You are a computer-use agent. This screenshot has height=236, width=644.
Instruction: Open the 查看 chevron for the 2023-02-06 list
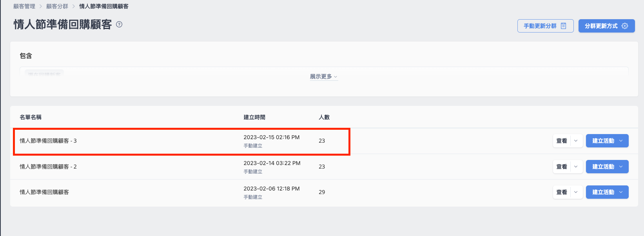pyautogui.click(x=576, y=192)
